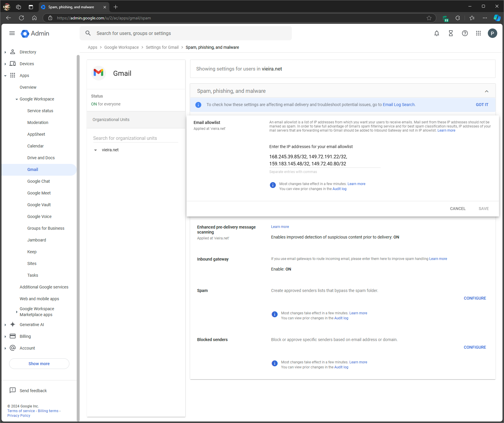Viewport: 504px width, 423px height.
Task: Collapse the Spam, phishing, and malware panel
Action: click(x=487, y=91)
